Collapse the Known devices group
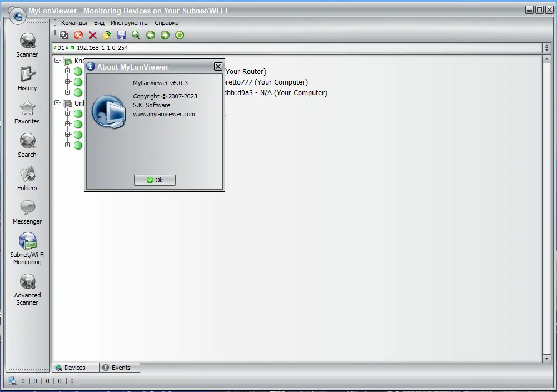 pos(57,61)
